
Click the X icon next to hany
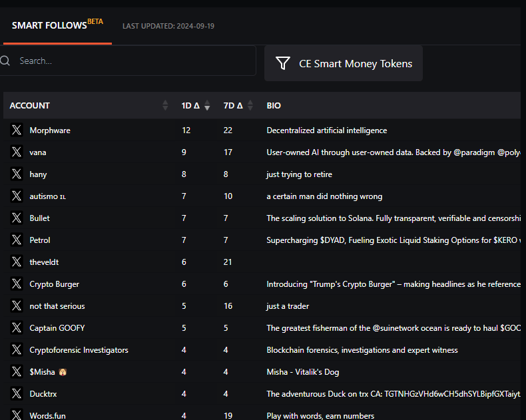(x=17, y=174)
